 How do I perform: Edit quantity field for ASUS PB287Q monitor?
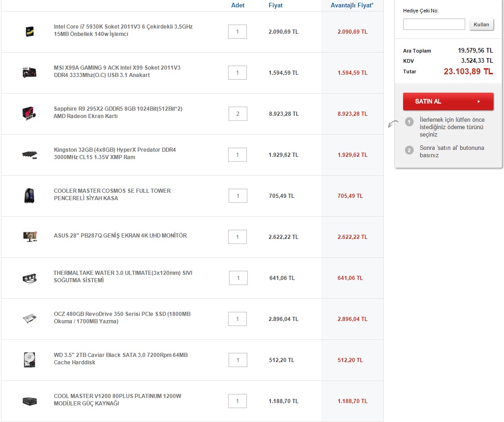pyautogui.click(x=238, y=237)
